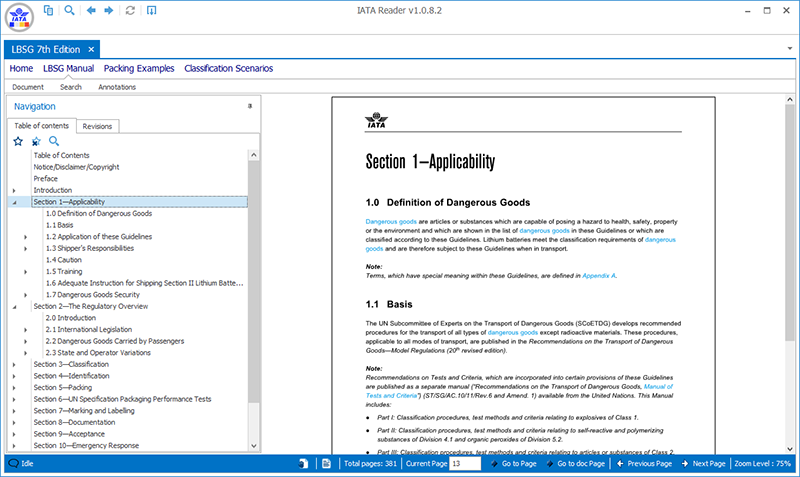Collapse Section 1—Applicability node
The image size is (800, 477).
[14, 202]
